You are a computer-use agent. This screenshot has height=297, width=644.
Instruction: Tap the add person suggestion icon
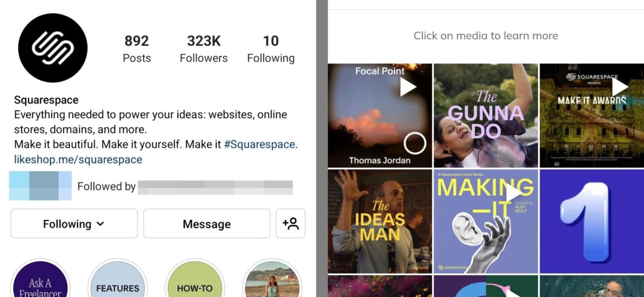290,223
